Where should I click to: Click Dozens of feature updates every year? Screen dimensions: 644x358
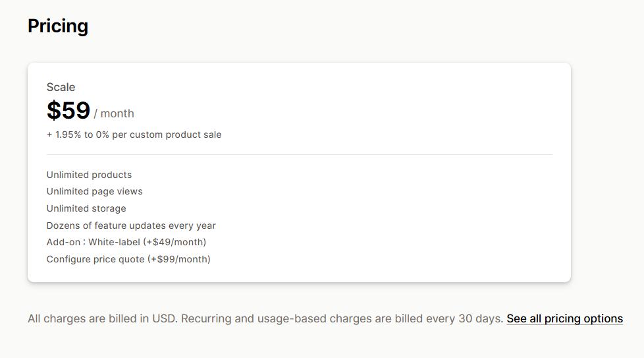click(x=131, y=225)
